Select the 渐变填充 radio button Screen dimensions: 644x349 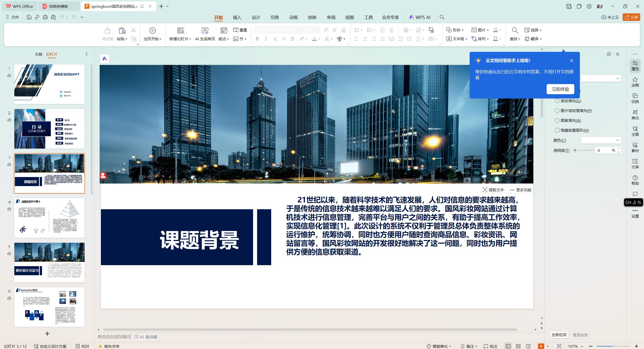pos(557,101)
